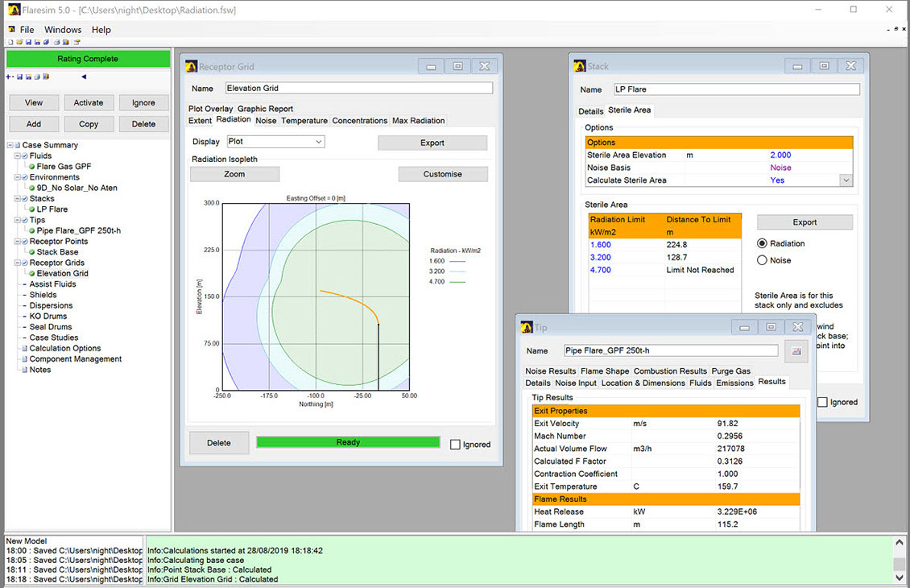The height and width of the screenshot is (588, 910).
Task: Tick the Ignored checkbox in Receptor Grid window
Action: tap(456, 445)
